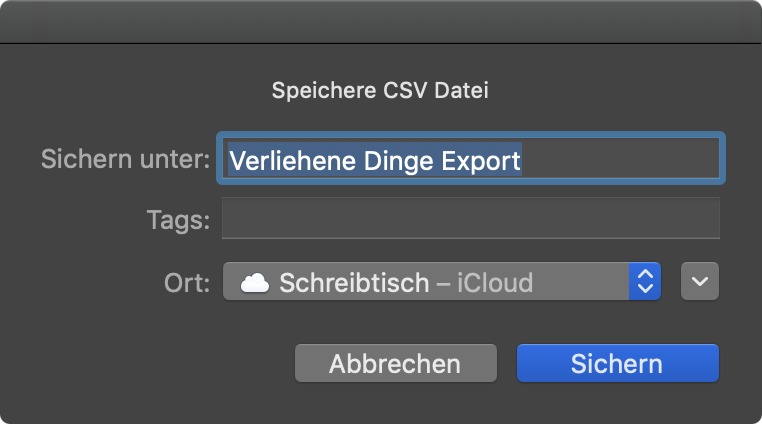Click the highlighted text Verliehene Dinge Export
This screenshot has width=762, height=424.
tap(375, 160)
